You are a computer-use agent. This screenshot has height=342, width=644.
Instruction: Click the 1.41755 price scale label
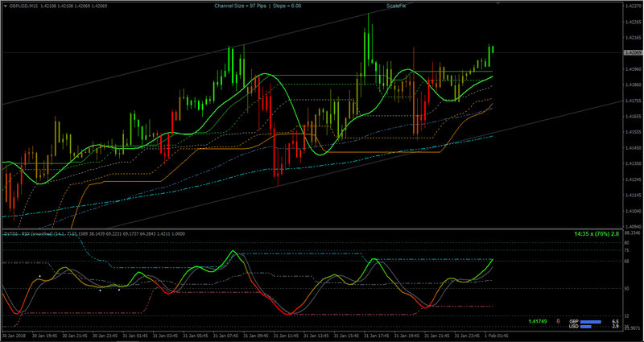[634, 101]
